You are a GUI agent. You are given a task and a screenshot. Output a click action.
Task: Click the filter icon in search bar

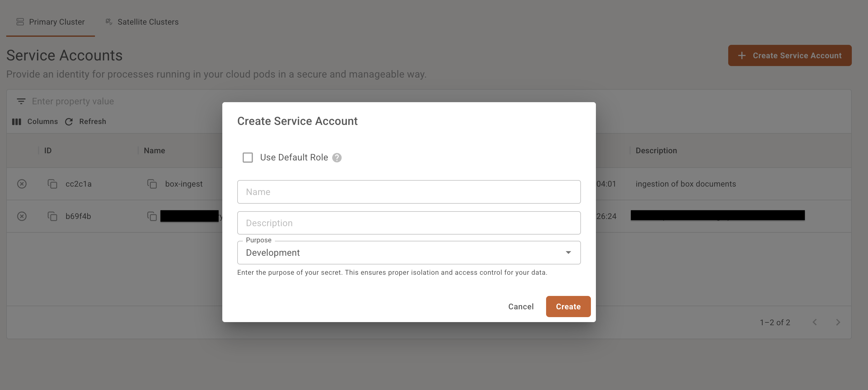[x=21, y=101]
